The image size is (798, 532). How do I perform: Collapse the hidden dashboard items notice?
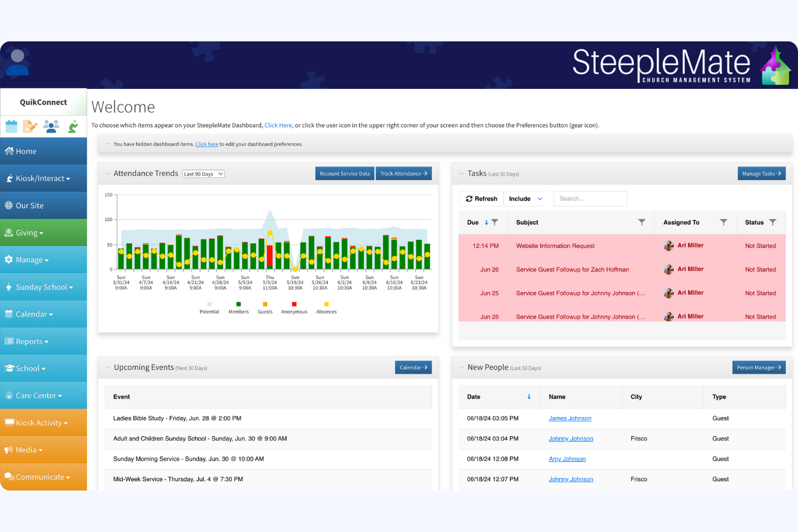click(x=106, y=144)
